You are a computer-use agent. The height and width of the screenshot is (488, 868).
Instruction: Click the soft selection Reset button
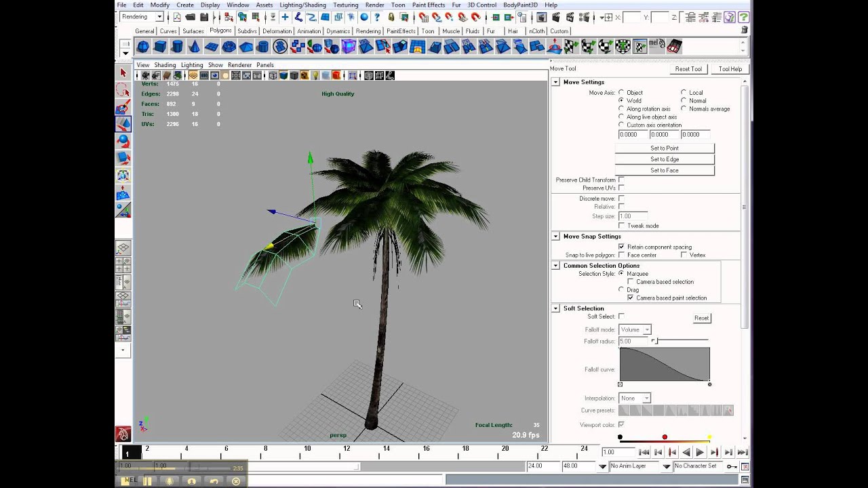(702, 318)
